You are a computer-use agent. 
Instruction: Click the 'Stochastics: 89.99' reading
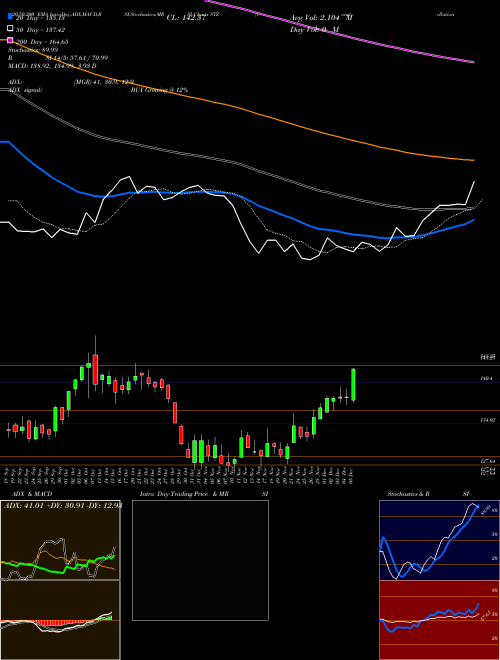pyautogui.click(x=33, y=50)
